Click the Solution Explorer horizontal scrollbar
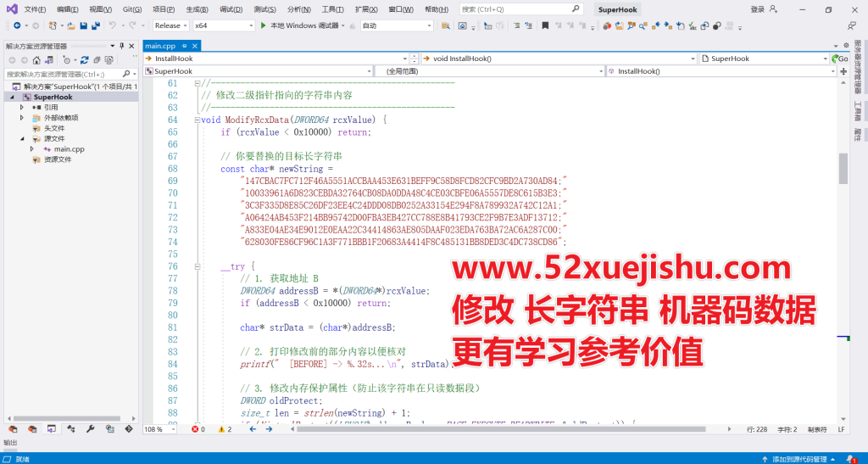 (x=66, y=418)
